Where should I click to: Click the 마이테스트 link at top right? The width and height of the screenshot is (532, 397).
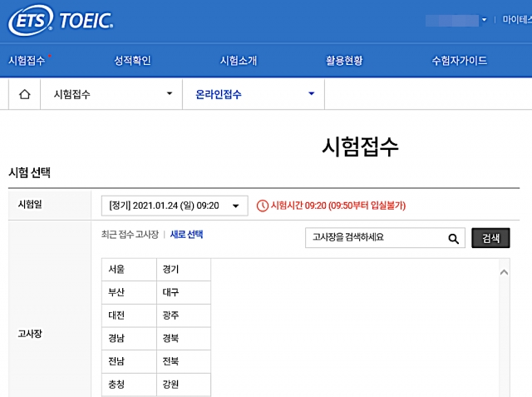(x=517, y=20)
